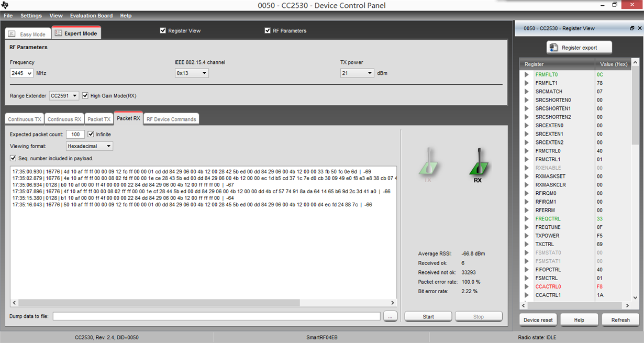
Task: Toggle the RF Parameters checkbox
Action: (268, 30)
